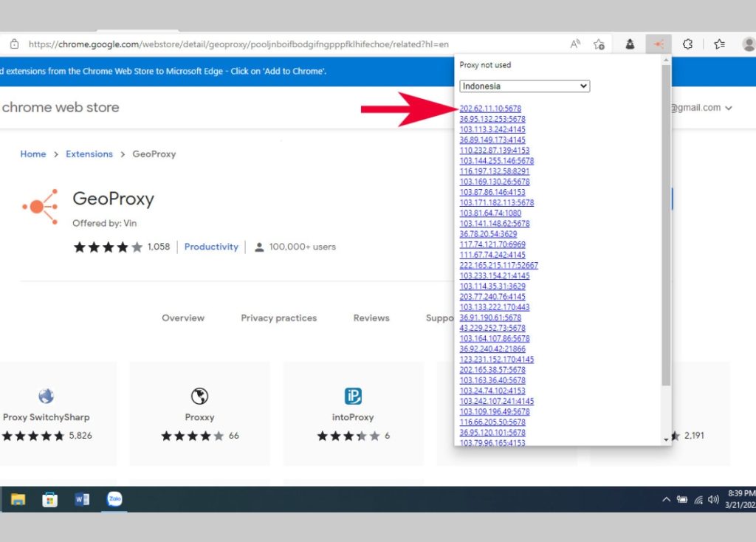Select proxy 103.233.154.21:4145
Viewport: 756px width, 542px height.
coord(495,276)
